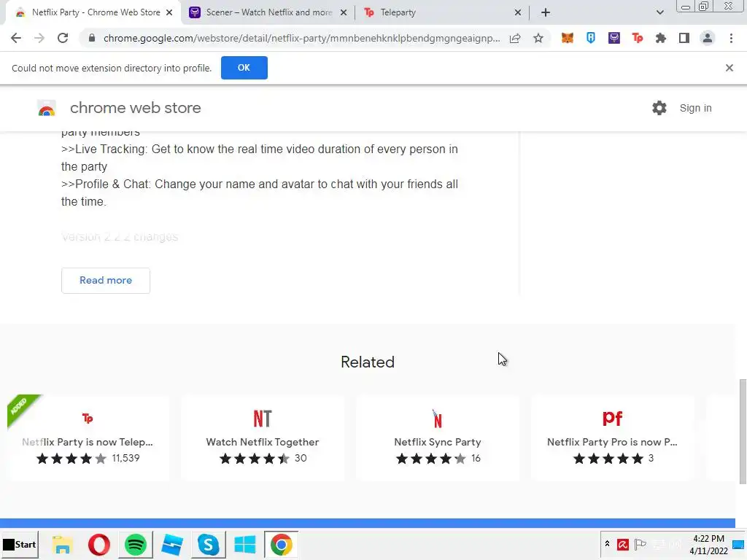Click the pf logo of Netflix Party Pro
The image size is (747, 560).
pyautogui.click(x=612, y=418)
